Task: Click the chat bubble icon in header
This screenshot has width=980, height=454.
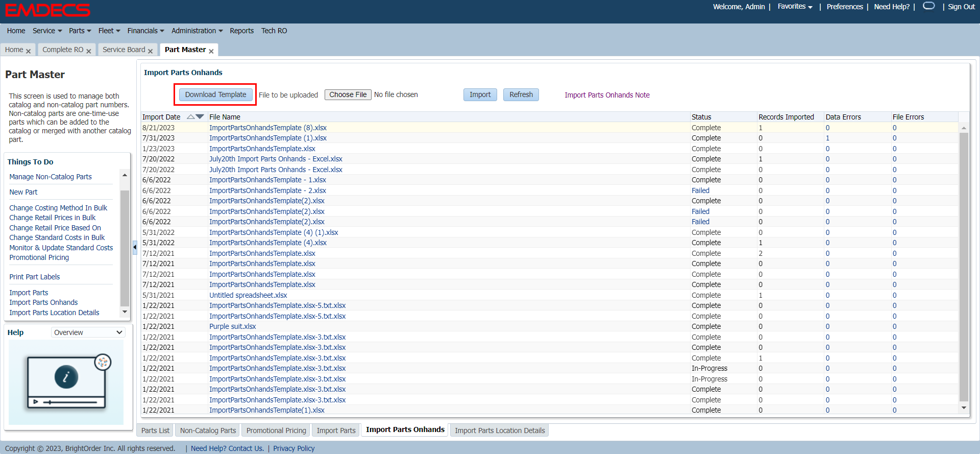Action: coord(929,6)
